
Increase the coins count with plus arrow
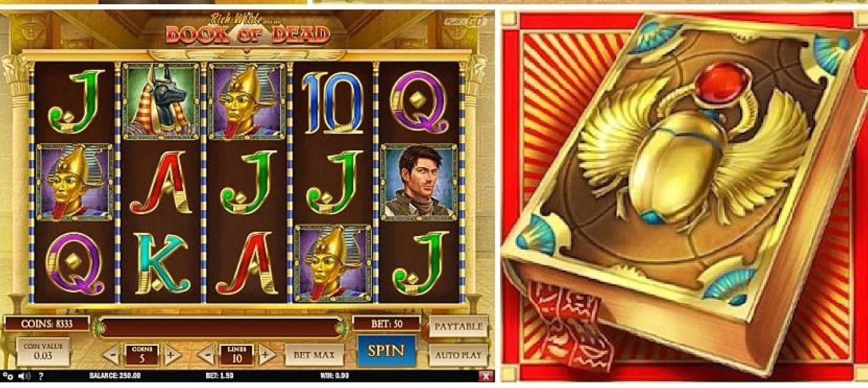tap(171, 355)
